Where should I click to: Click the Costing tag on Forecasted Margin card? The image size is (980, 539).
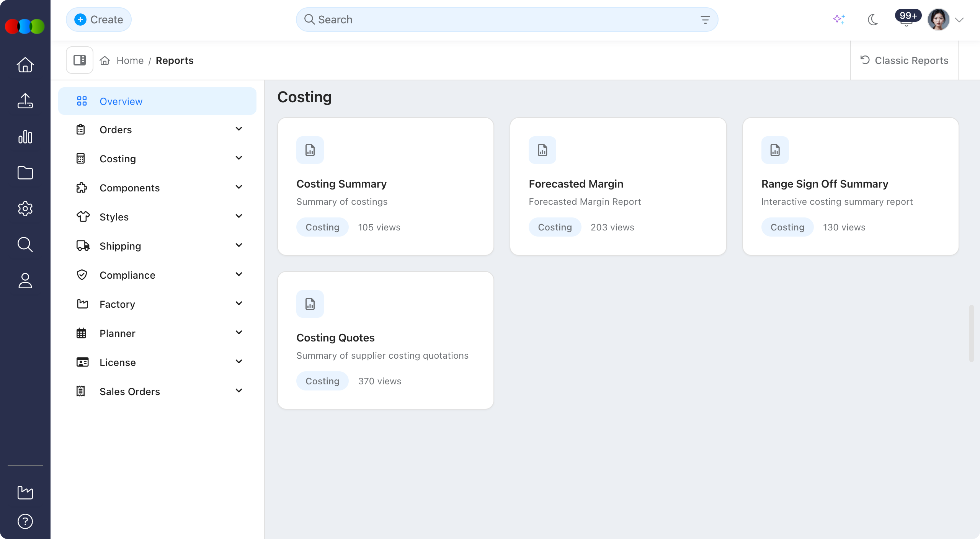pos(555,227)
